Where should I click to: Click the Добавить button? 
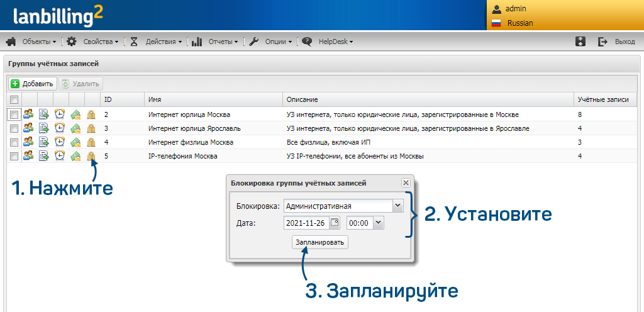click(x=33, y=84)
